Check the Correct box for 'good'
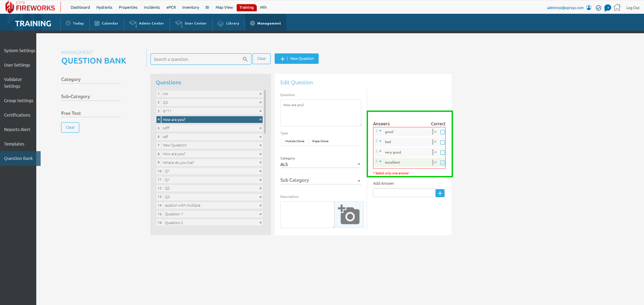Screen dimensions: 644x305 (x=443, y=132)
